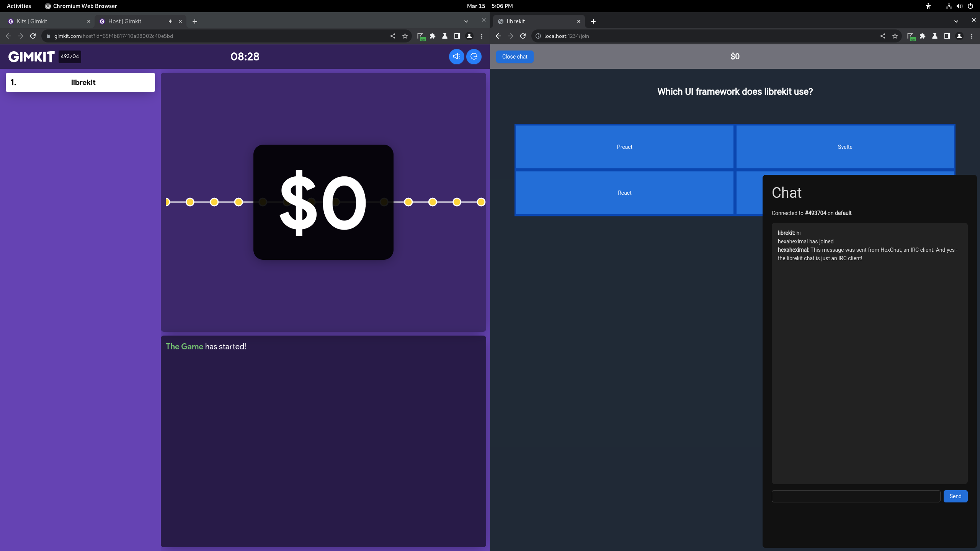Expand the tab search dropdown in the right browser

956,21
